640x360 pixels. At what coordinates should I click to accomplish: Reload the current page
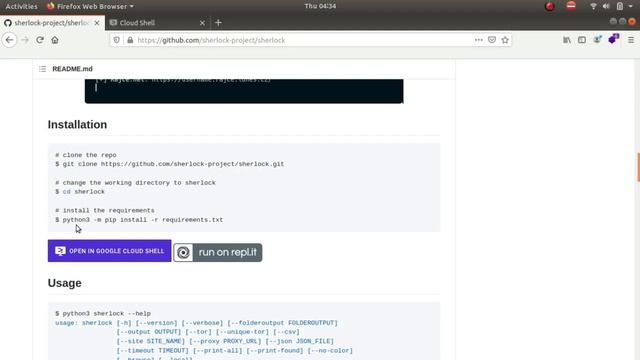click(40, 40)
